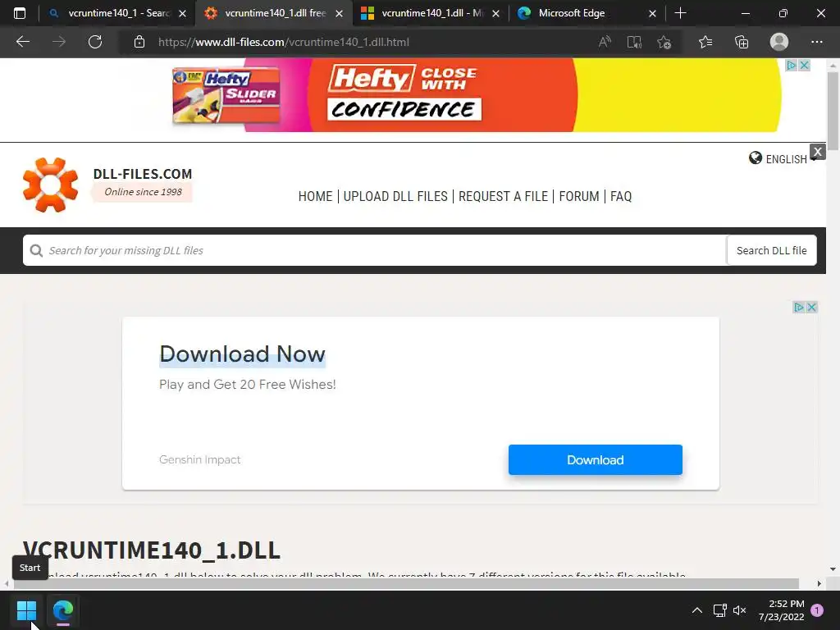Select the vcruntime140_1.dll free tab
The height and width of the screenshot is (630, 840).
275,13
